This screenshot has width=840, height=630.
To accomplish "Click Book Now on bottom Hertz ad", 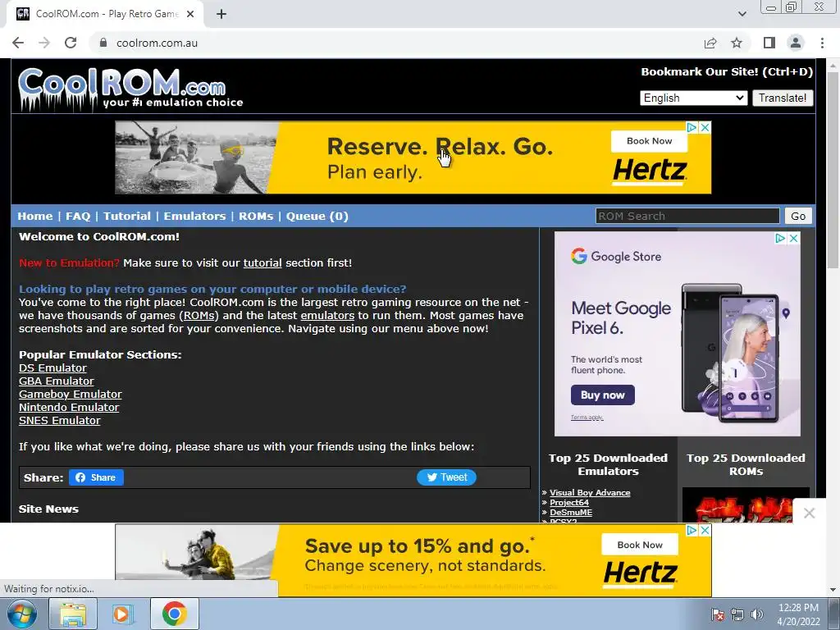I will pyautogui.click(x=640, y=545).
